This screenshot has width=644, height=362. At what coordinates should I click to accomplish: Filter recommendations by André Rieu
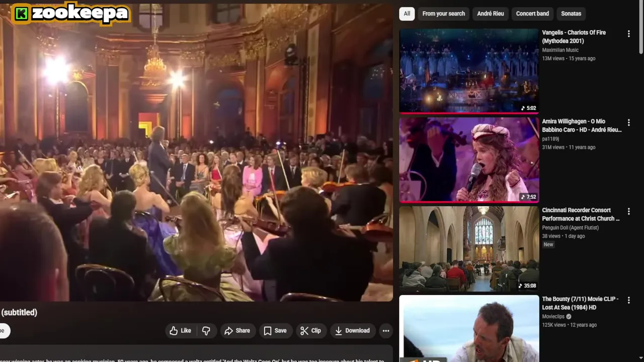(491, 14)
